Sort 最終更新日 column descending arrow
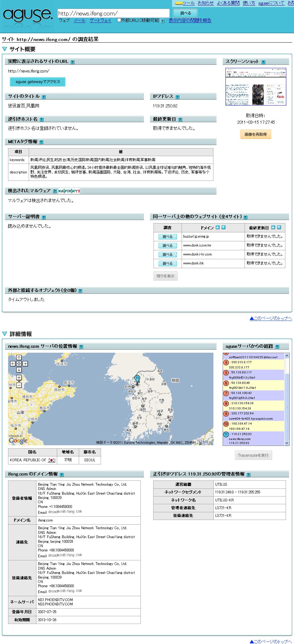 (279, 227)
